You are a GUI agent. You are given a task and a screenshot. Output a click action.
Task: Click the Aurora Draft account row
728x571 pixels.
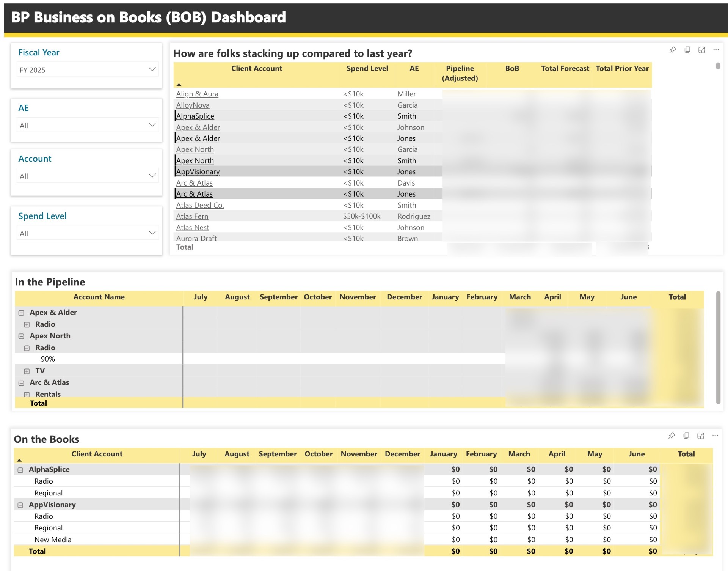pyautogui.click(x=196, y=238)
